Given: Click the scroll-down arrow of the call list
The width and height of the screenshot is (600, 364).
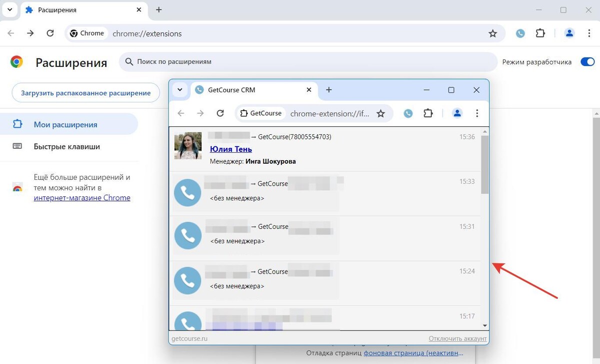Looking at the screenshot, I should 484,326.
